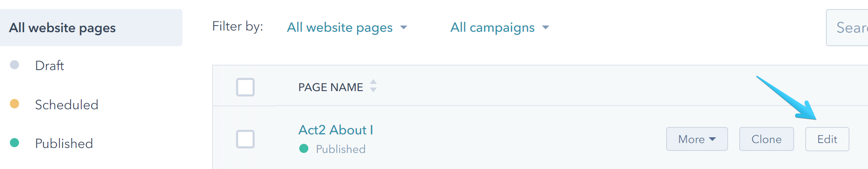Select All website pages in the sidebar

pyautogui.click(x=62, y=28)
